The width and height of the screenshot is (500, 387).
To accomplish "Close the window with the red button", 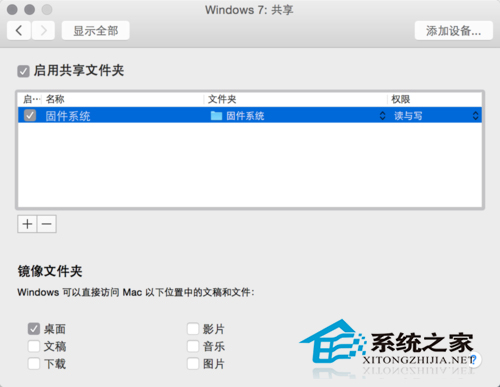I will tap(12, 9).
